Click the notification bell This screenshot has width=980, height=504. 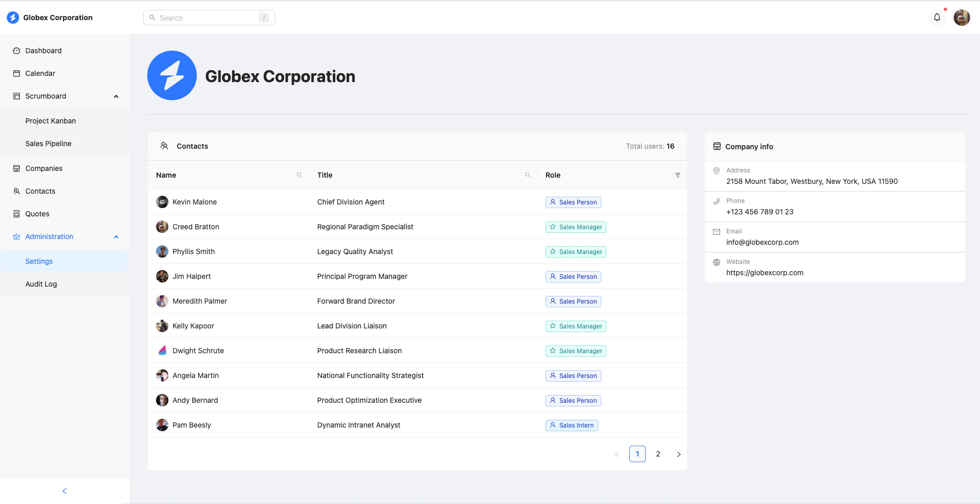pyautogui.click(x=937, y=18)
